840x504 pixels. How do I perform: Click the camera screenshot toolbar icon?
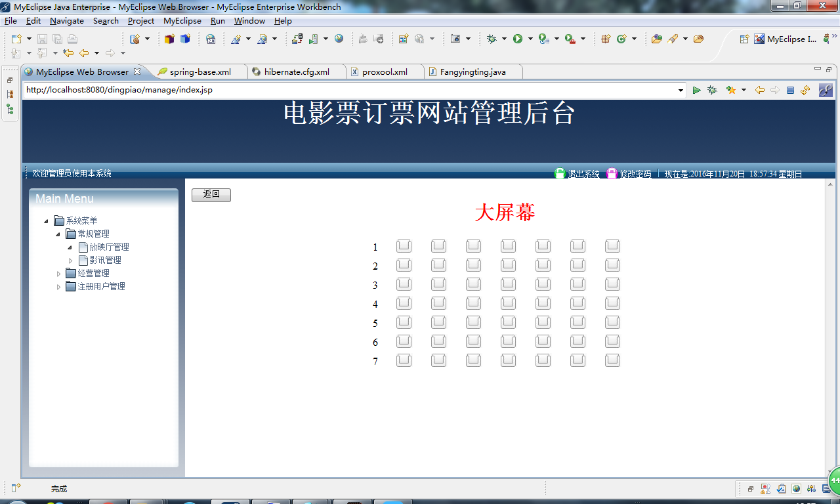point(455,39)
